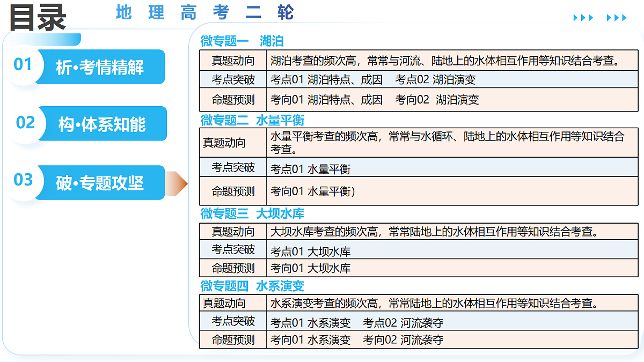Click the 地理高考二轮 header text
644x362 pixels.
tap(205, 12)
